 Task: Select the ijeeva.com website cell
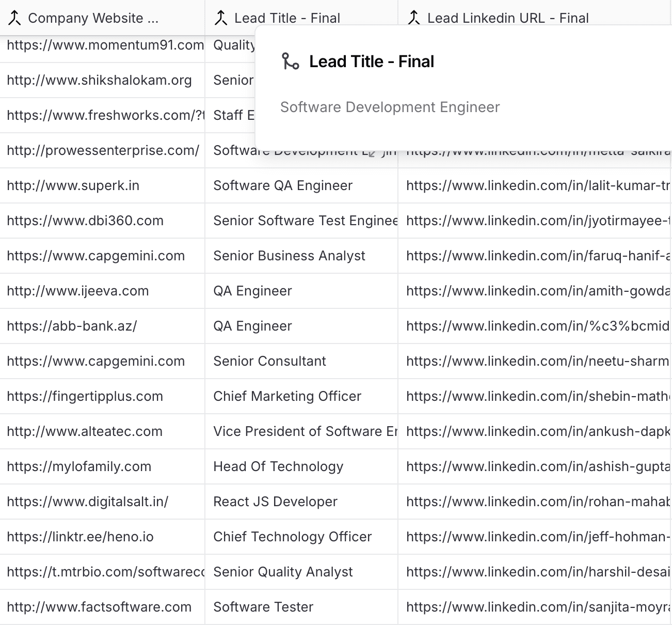pyautogui.click(x=102, y=291)
